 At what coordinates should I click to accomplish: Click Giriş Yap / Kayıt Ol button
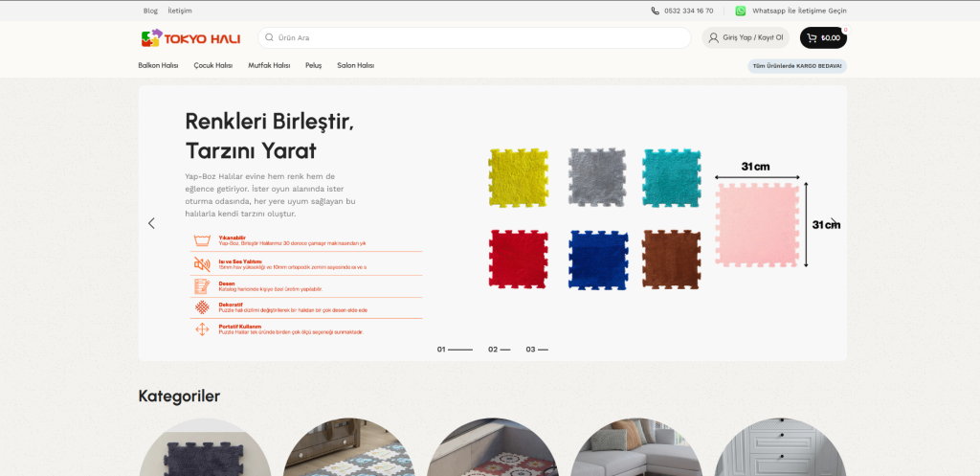coord(746,38)
